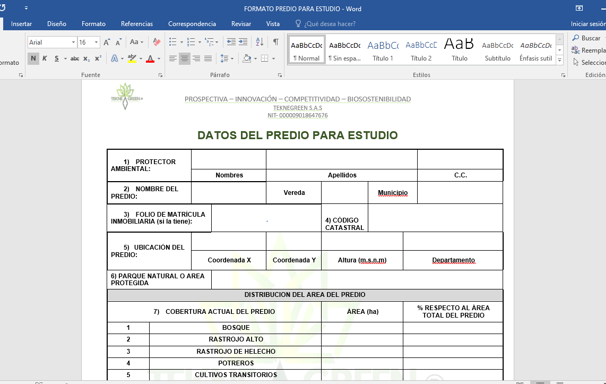Click the Nombres table cell
The height and width of the screenshot is (384, 606).
(x=229, y=175)
